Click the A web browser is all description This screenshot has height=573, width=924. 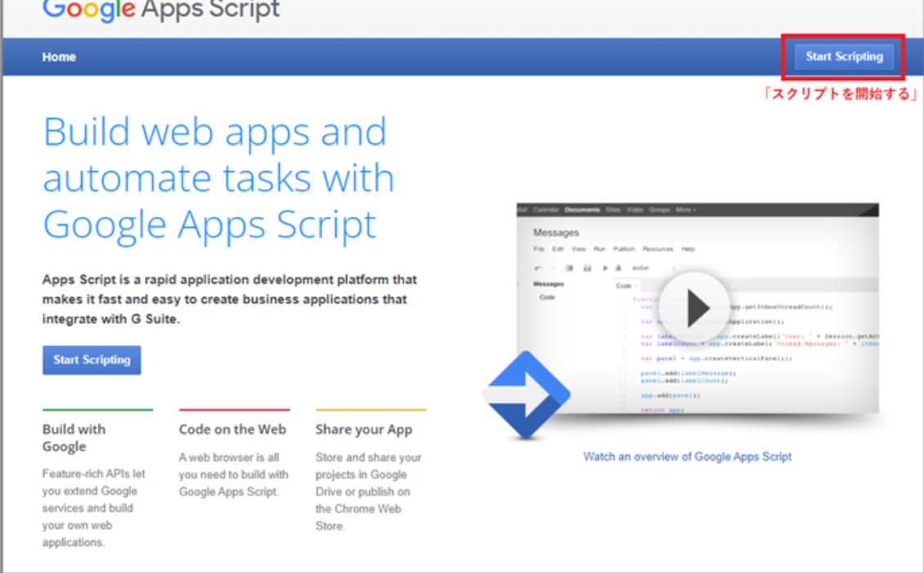(x=234, y=475)
